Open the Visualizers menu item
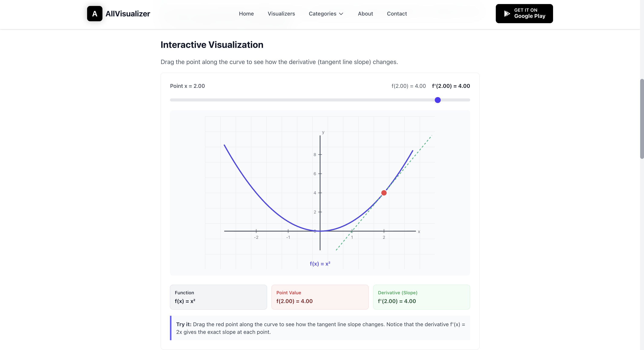The height and width of the screenshot is (350, 644). coord(282,14)
